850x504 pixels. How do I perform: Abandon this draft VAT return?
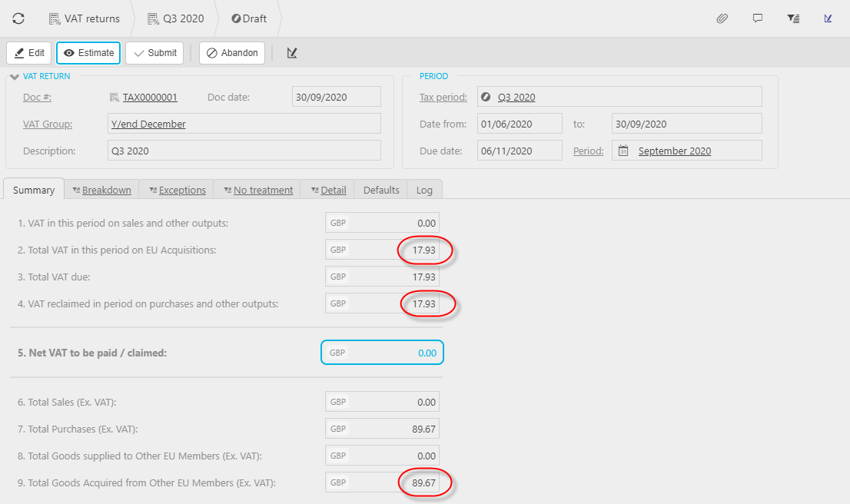(x=232, y=53)
